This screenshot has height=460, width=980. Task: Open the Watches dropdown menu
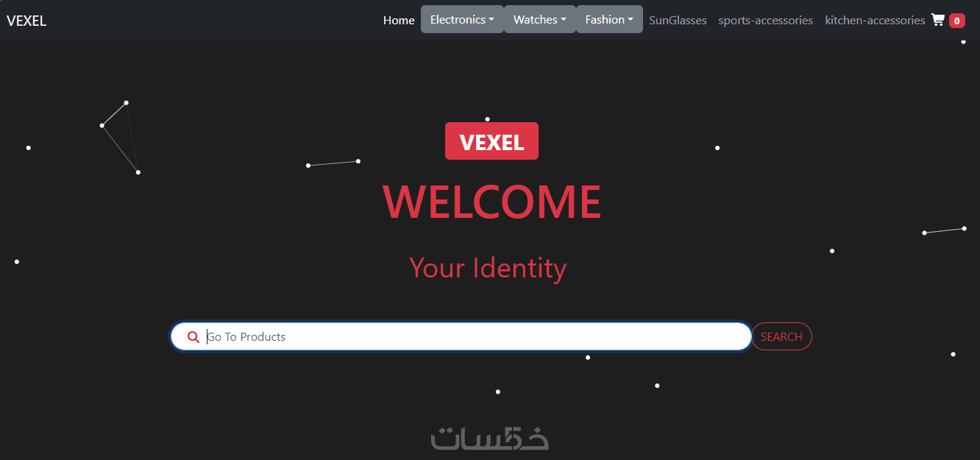tap(540, 20)
